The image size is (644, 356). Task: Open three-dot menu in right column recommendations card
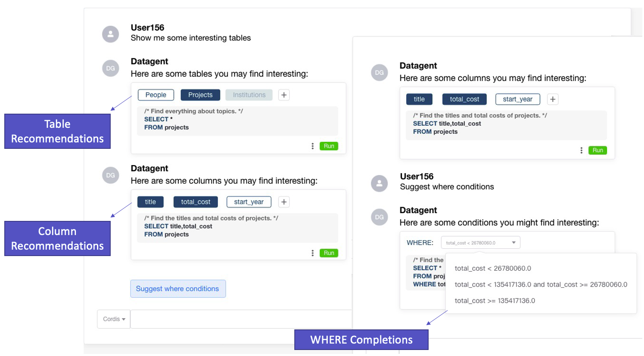(581, 151)
